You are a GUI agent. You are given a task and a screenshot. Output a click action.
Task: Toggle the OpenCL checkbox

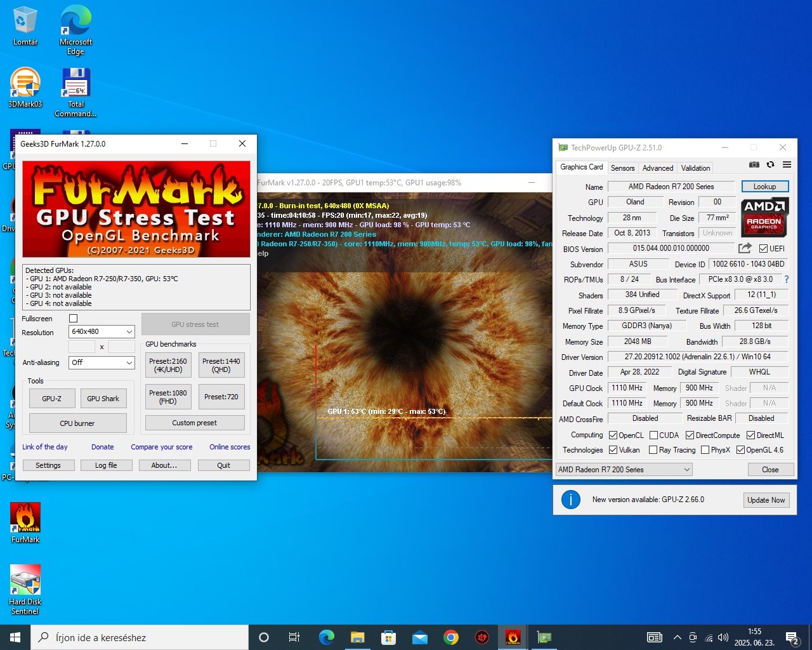click(x=613, y=435)
